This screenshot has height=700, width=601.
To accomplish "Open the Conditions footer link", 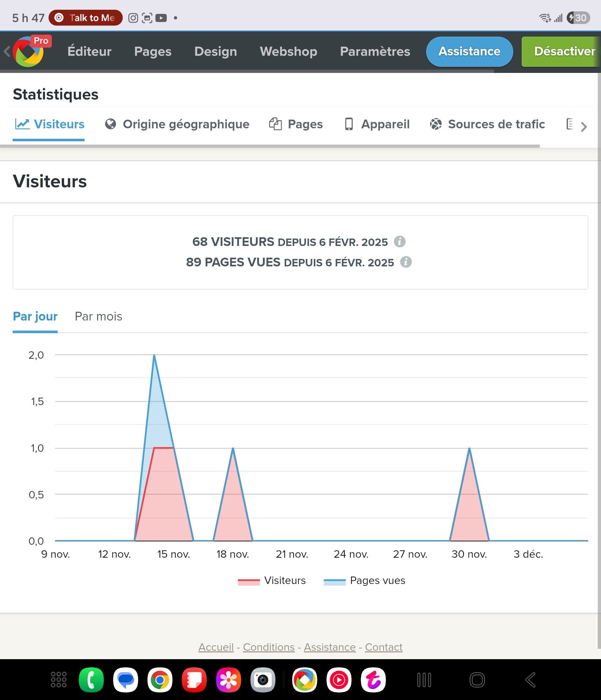I will tap(269, 647).
